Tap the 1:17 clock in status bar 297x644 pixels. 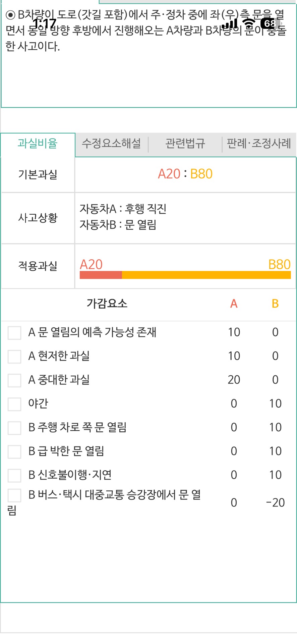(45, 23)
